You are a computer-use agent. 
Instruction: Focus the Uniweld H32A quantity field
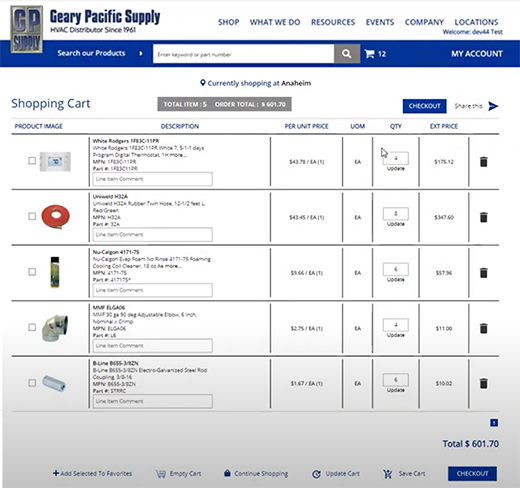396,214
